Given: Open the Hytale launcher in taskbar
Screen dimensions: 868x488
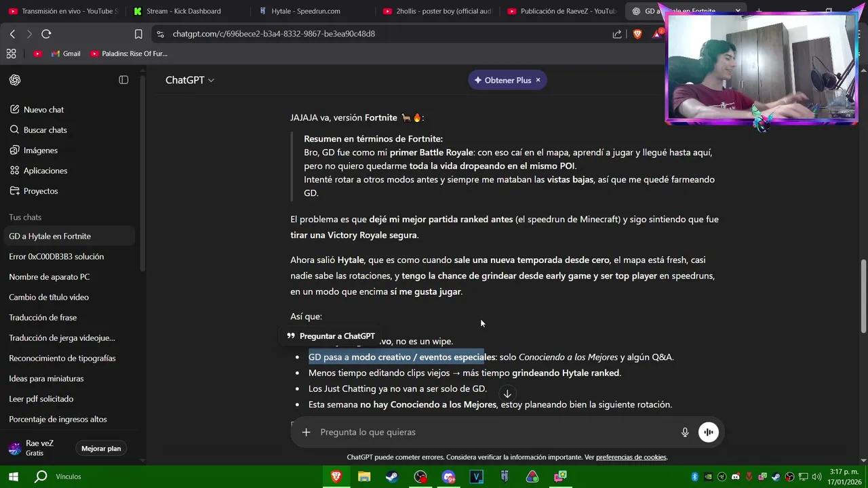Looking at the screenshot, I should [504, 477].
